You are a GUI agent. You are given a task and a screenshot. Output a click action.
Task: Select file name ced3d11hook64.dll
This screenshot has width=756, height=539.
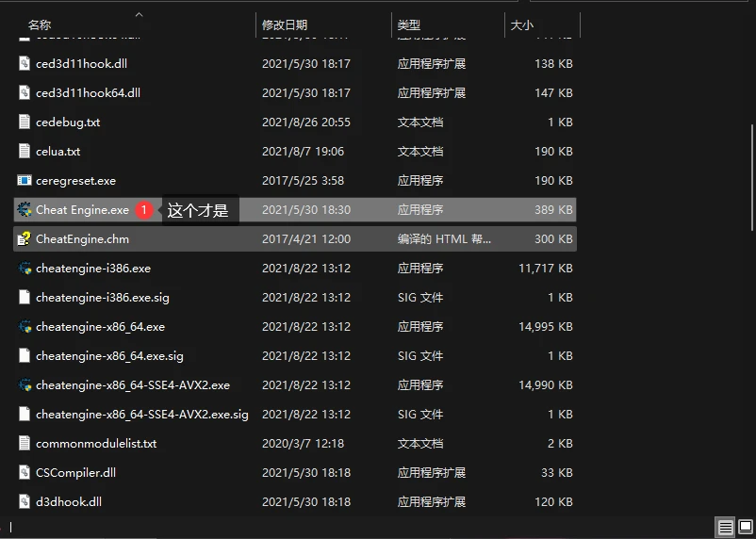[x=89, y=92]
